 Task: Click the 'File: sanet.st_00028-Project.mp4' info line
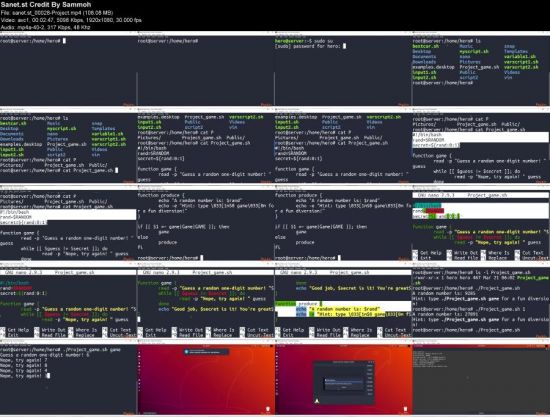57,13
